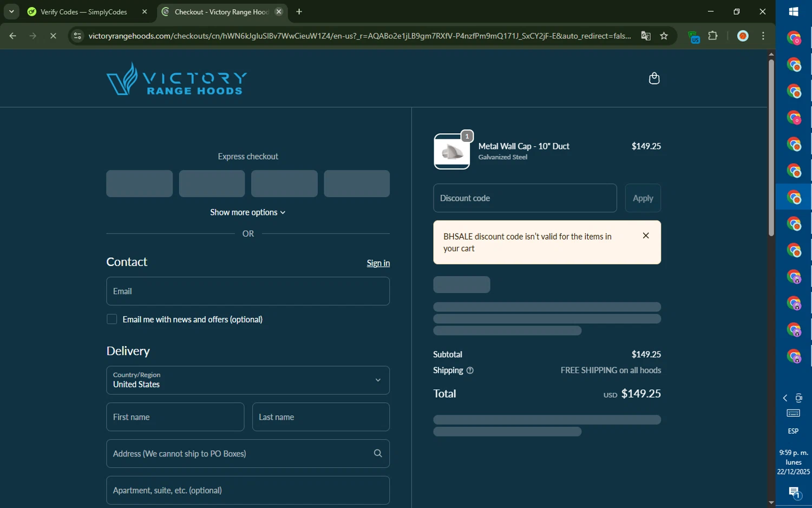
Task: Open the Country/Region dropdown
Action: click(x=248, y=380)
